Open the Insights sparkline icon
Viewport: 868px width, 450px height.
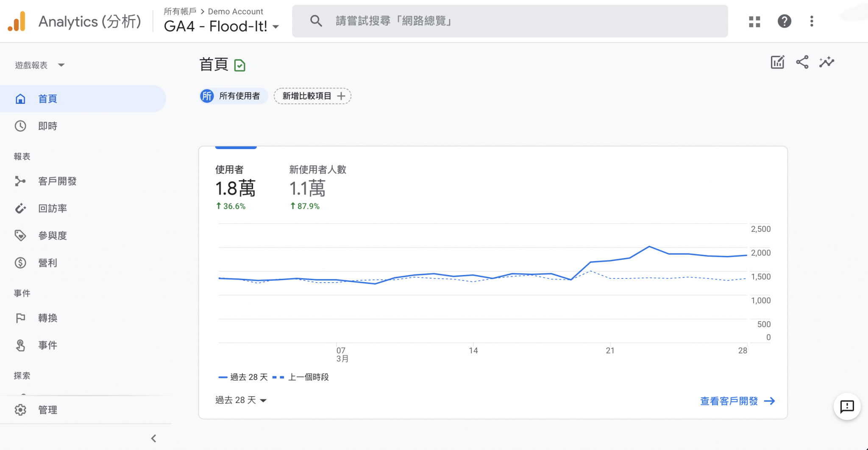point(826,62)
